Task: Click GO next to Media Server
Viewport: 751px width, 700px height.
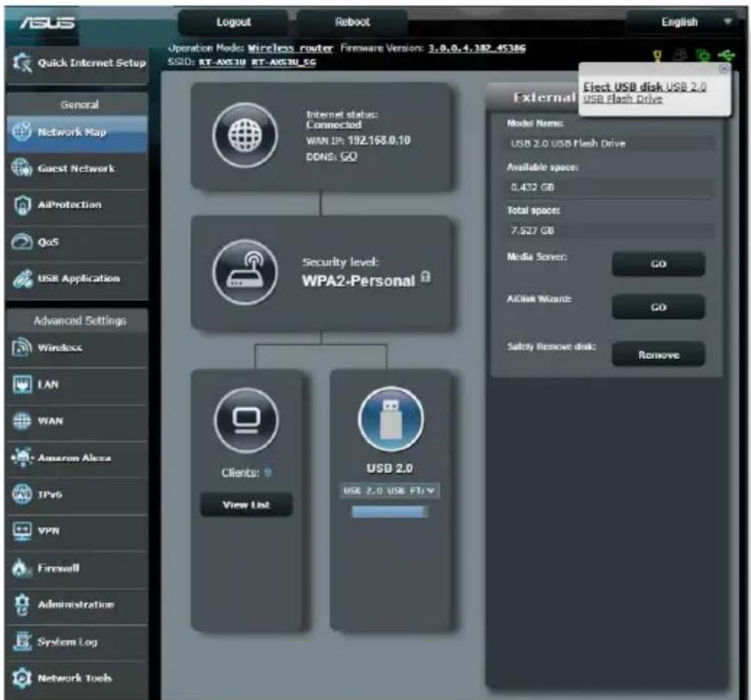Action: click(x=658, y=264)
